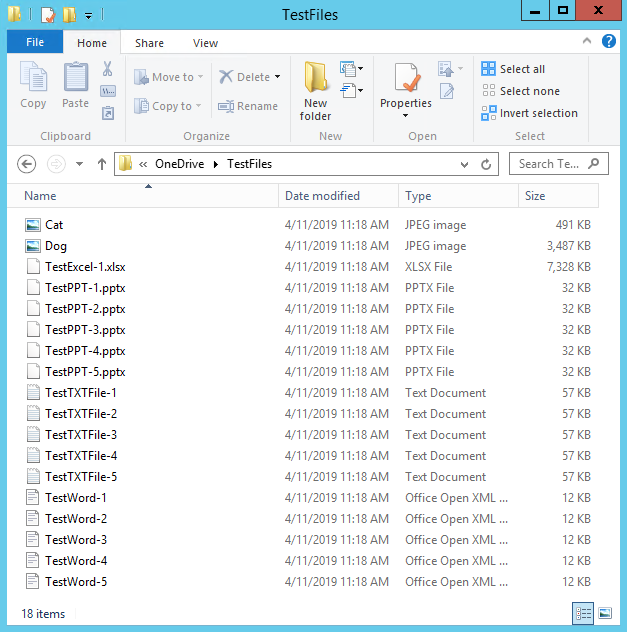
Task: Expand Quick Access Toolbar customize menu
Action: pyautogui.click(x=89, y=15)
